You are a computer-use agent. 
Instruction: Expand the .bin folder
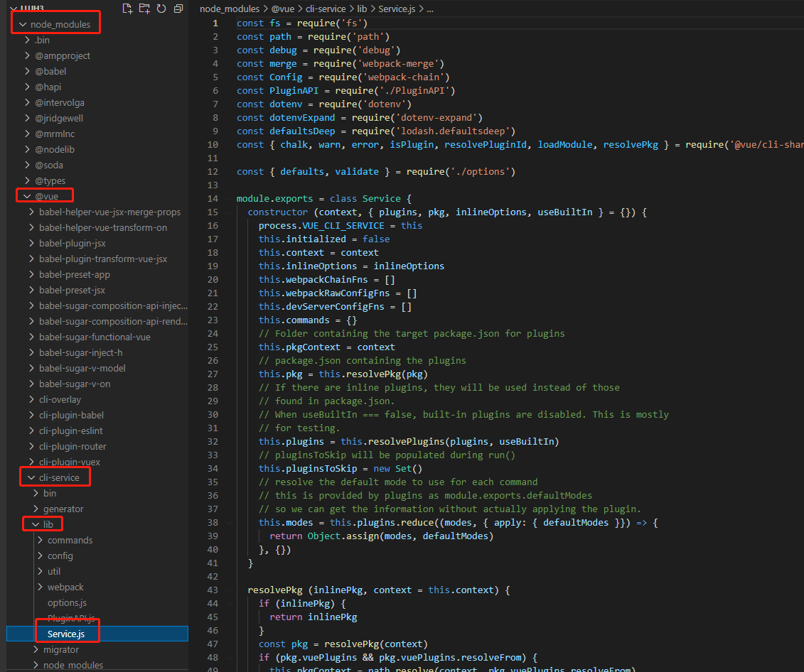pyautogui.click(x=28, y=40)
